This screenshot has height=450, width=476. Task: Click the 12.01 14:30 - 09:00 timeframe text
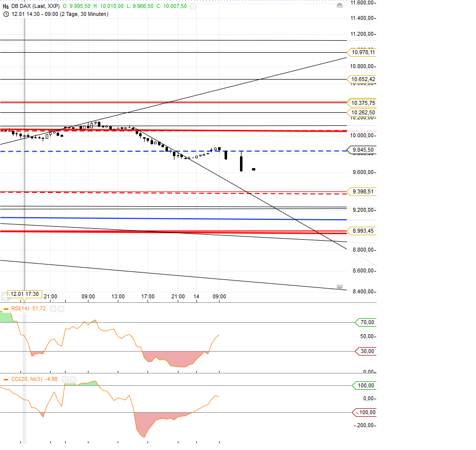coord(60,14)
